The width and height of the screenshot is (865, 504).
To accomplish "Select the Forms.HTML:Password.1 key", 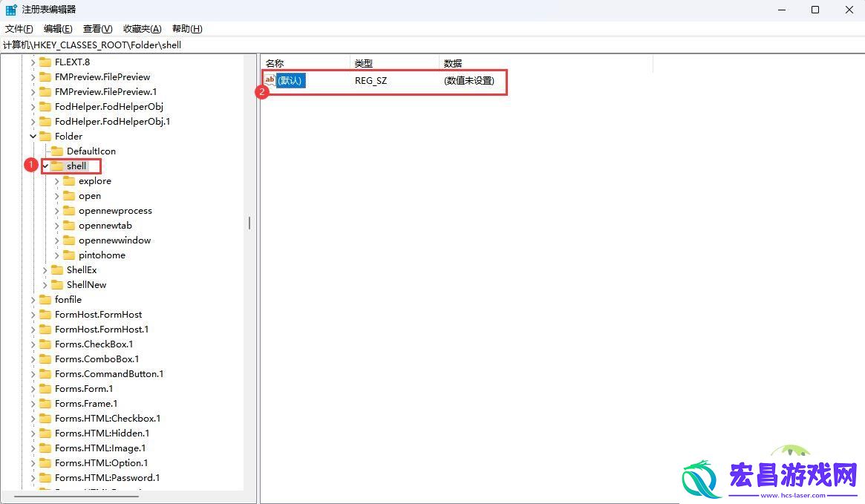I will click(107, 479).
